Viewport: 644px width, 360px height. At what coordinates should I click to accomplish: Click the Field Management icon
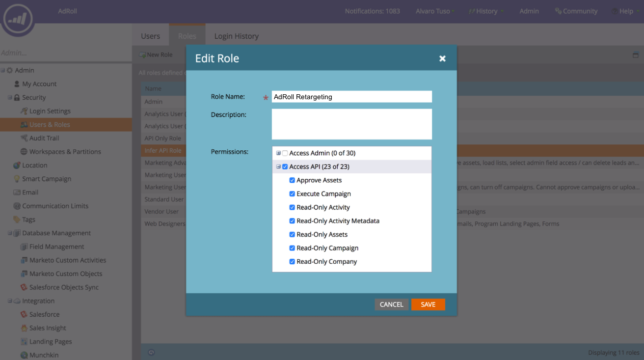(24, 247)
